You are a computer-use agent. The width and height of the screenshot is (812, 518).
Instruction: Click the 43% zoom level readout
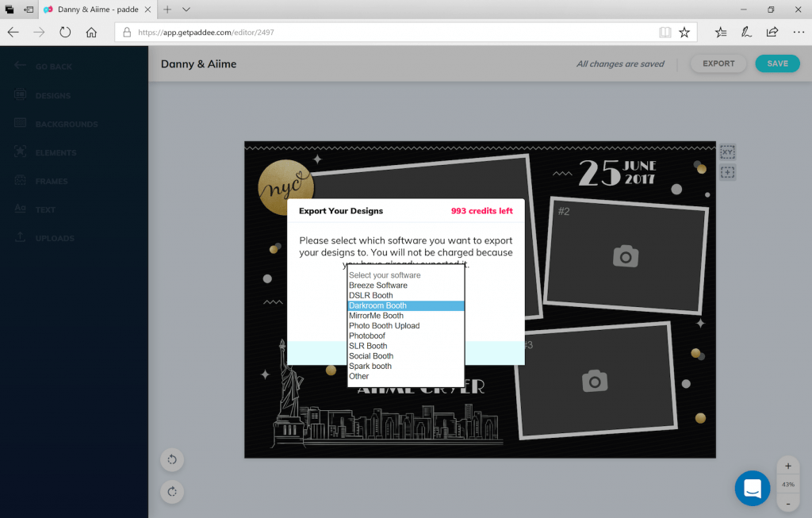(787, 485)
